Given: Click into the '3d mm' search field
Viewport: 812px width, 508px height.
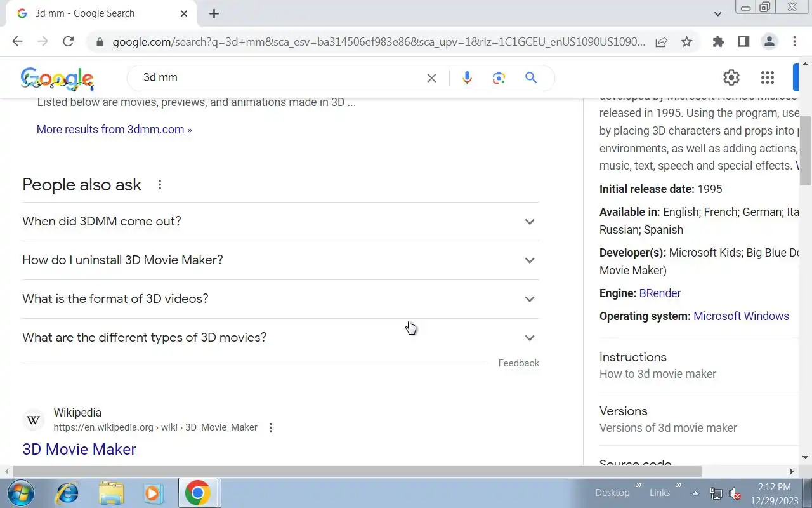Looking at the screenshot, I should [279, 77].
